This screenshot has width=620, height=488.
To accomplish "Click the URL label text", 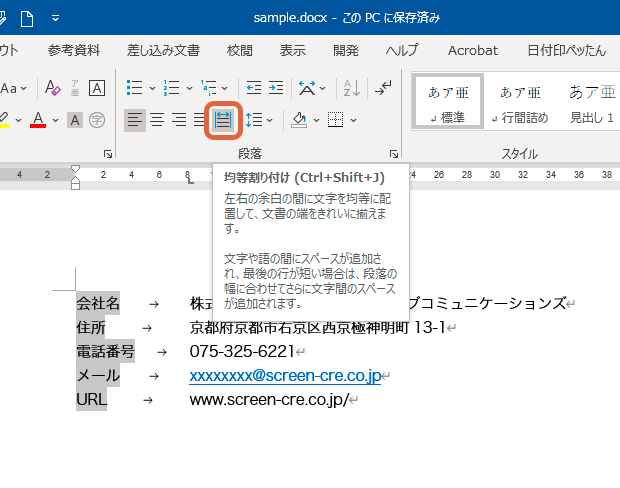I will (92, 399).
